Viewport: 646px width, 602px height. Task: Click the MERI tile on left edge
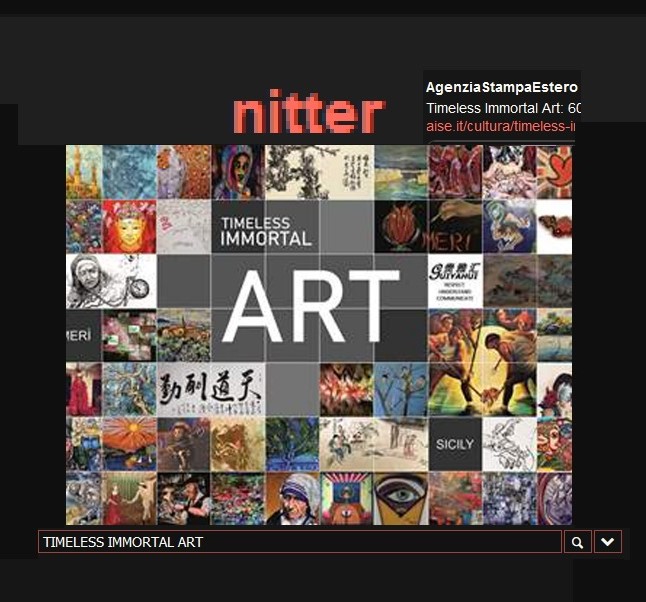pyautogui.click(x=83, y=335)
